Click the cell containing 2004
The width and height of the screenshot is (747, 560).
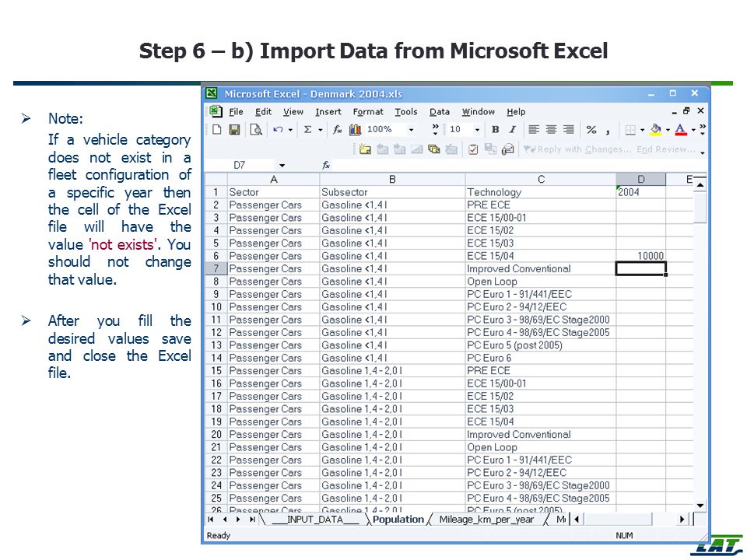coord(640,192)
